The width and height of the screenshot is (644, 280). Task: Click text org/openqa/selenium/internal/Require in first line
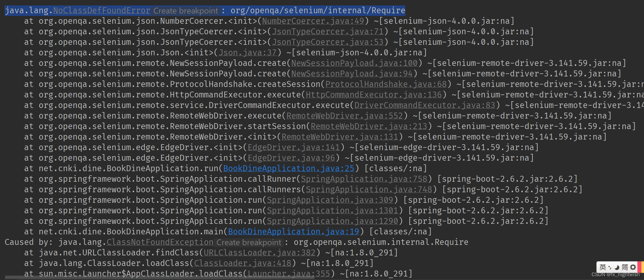(318, 10)
